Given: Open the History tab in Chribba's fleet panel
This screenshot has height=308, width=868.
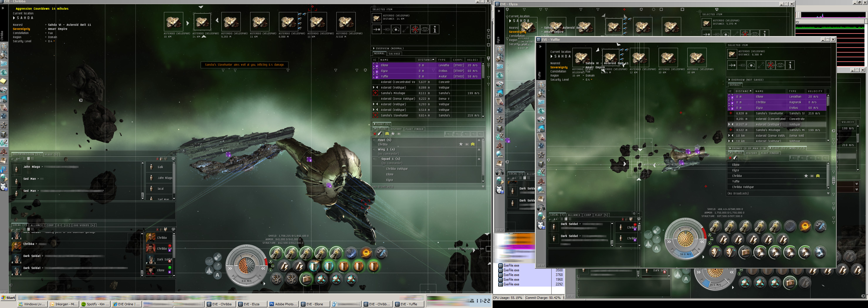Looking at the screenshot, I should pos(396,129).
